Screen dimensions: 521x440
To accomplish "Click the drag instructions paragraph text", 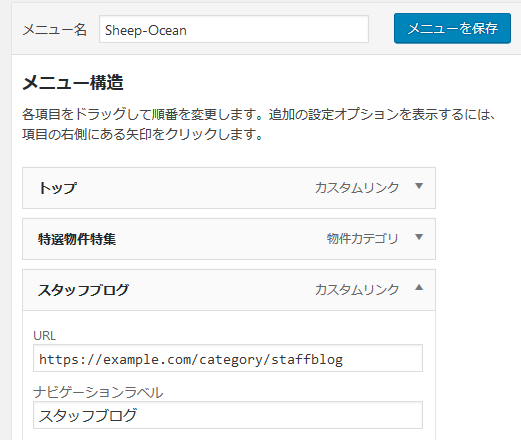I will pos(258,124).
